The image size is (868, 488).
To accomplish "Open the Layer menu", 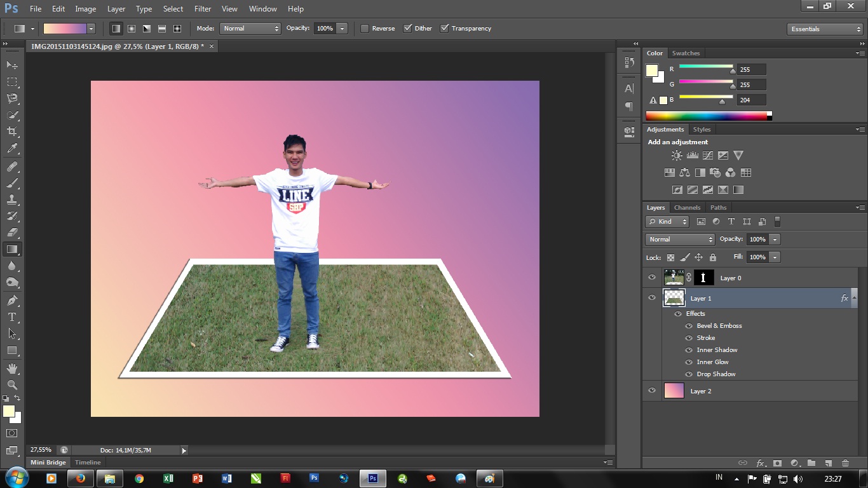I will [x=116, y=9].
